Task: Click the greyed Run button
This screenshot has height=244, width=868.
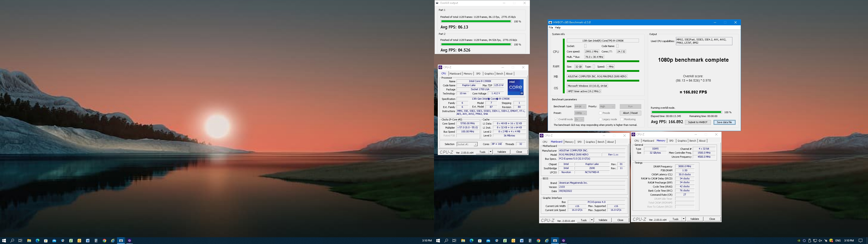Action: pos(630,106)
